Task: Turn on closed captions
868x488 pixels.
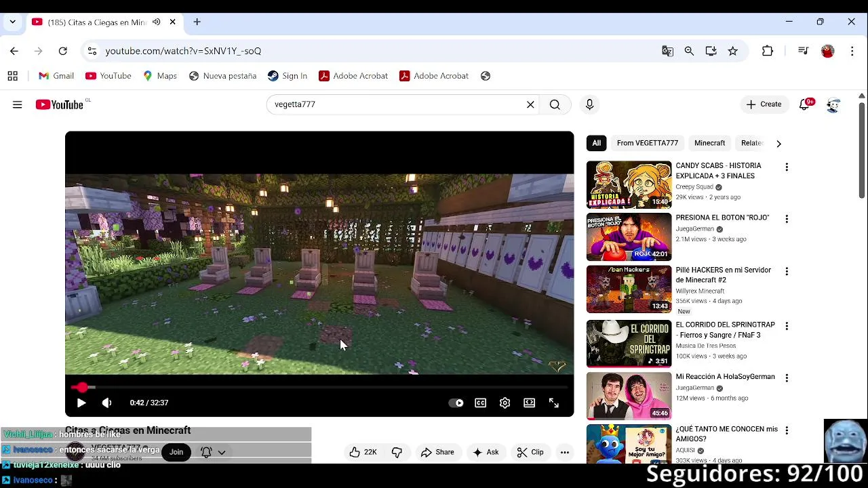Action: tap(481, 403)
